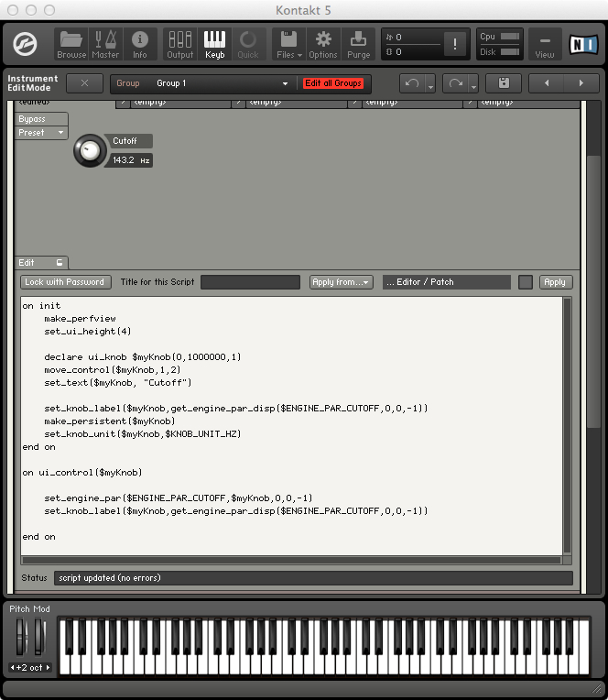The image size is (608, 700).
Task: Click the Purge icon
Action: 358,43
